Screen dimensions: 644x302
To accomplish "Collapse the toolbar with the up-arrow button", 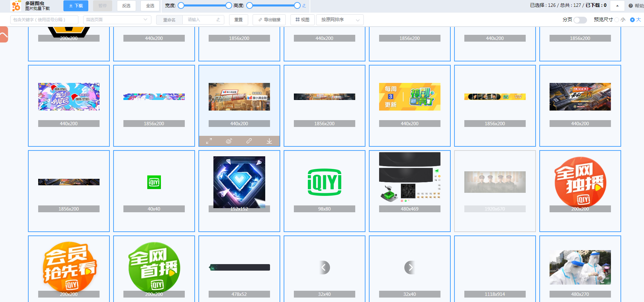I will 617,6.
